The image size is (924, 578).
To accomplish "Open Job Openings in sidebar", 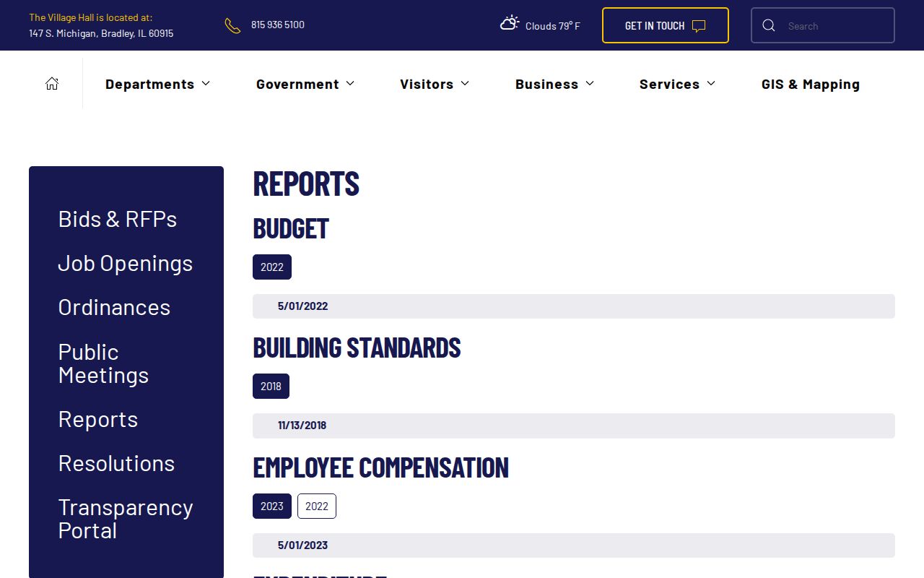I will (126, 263).
